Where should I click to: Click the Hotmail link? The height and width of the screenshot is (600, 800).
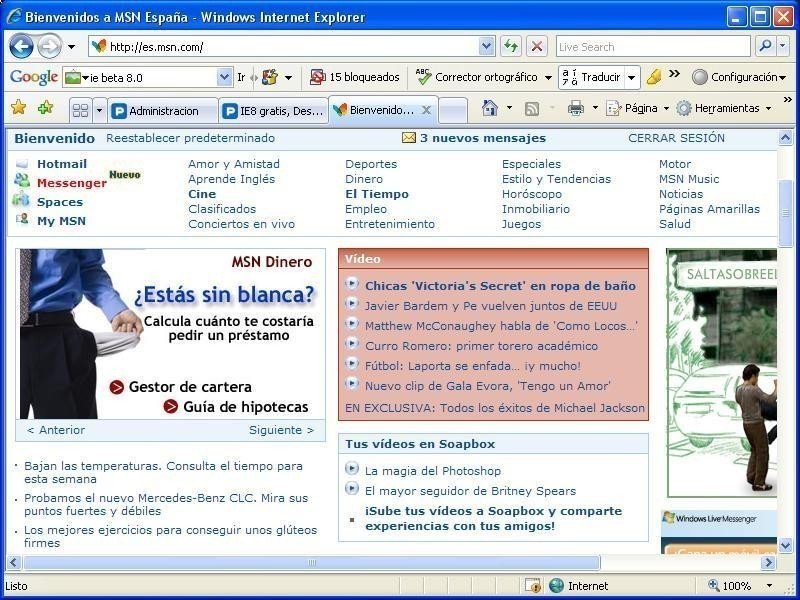62,164
